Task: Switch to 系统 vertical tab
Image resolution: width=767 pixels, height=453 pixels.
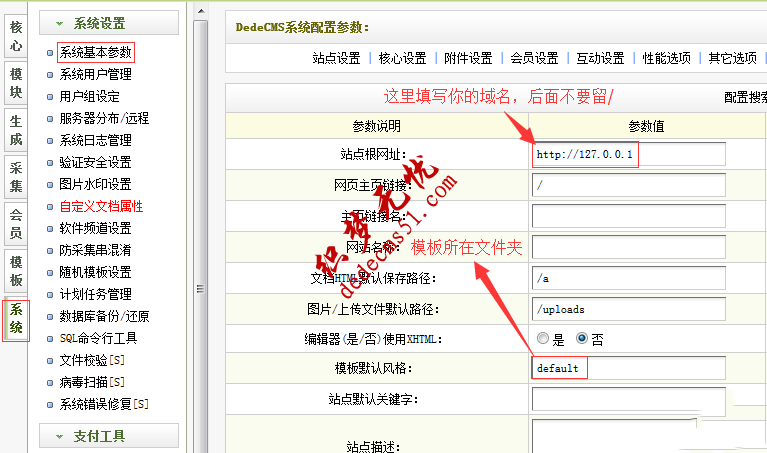Action: coord(16,318)
